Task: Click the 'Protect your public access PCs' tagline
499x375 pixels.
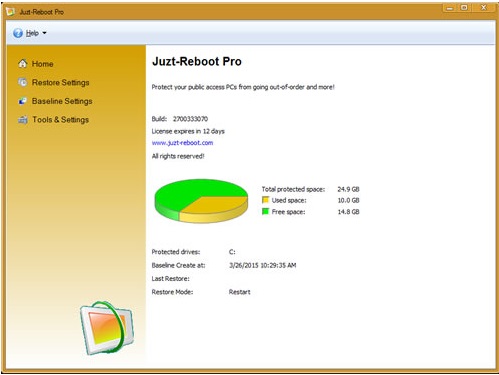Action: pyautogui.click(x=243, y=87)
